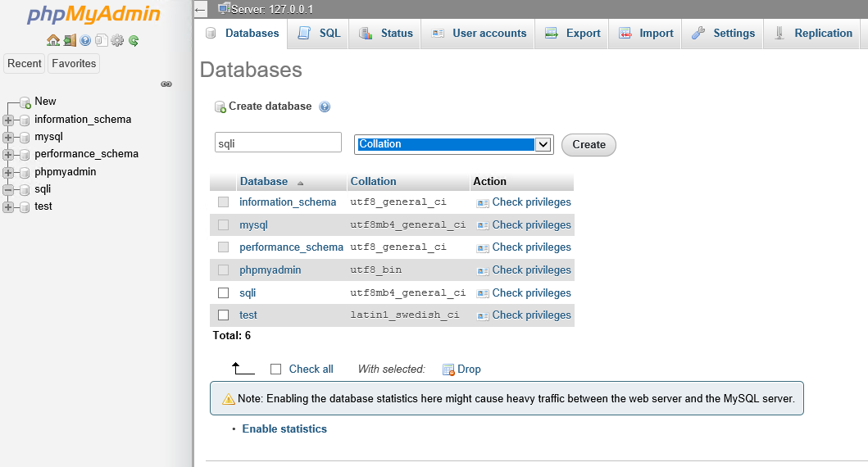Image resolution: width=868 pixels, height=467 pixels.
Task: Tick the checkbox for test database
Action: [x=223, y=315]
